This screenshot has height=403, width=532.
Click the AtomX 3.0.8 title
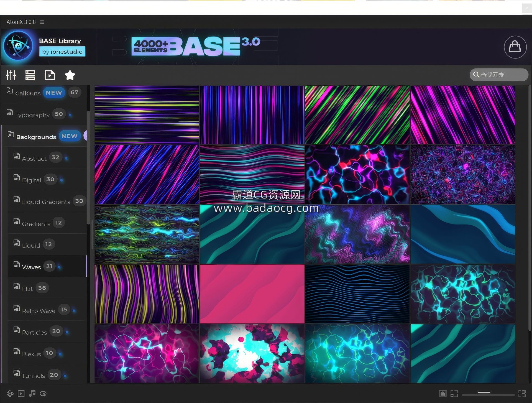coord(21,22)
